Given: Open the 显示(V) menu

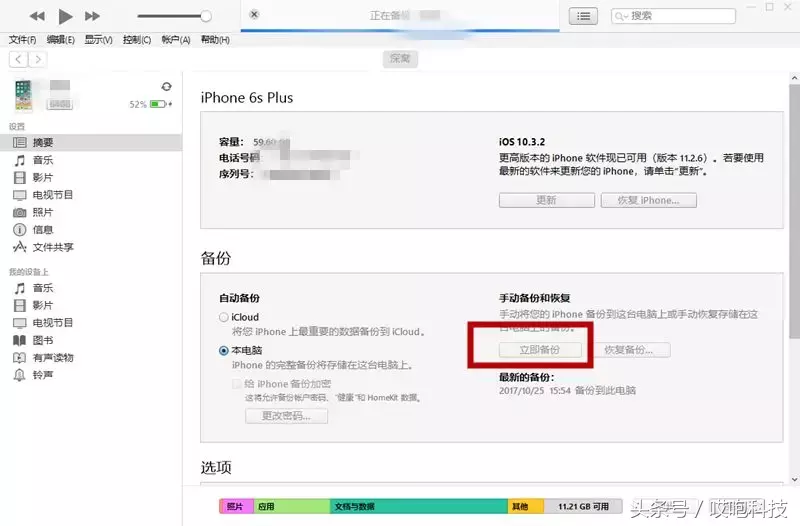Looking at the screenshot, I should point(98,40).
